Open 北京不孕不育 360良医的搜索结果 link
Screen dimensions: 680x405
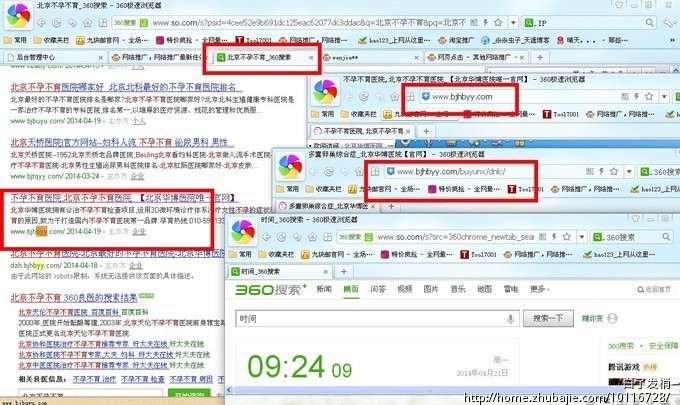tap(74, 297)
